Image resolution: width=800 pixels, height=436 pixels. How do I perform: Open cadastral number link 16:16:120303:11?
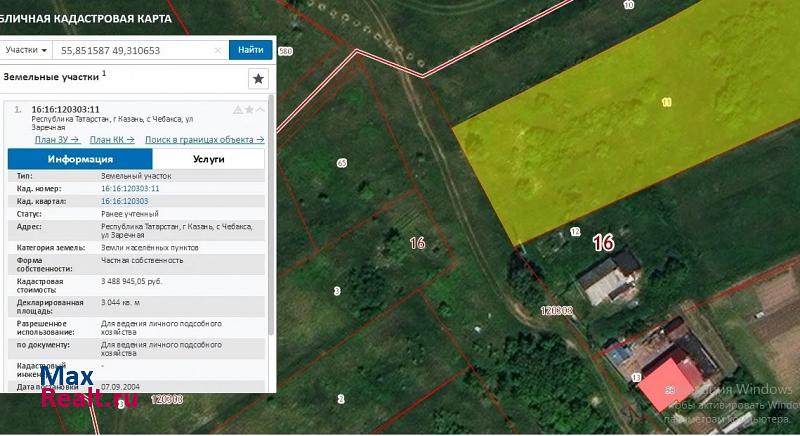point(130,188)
